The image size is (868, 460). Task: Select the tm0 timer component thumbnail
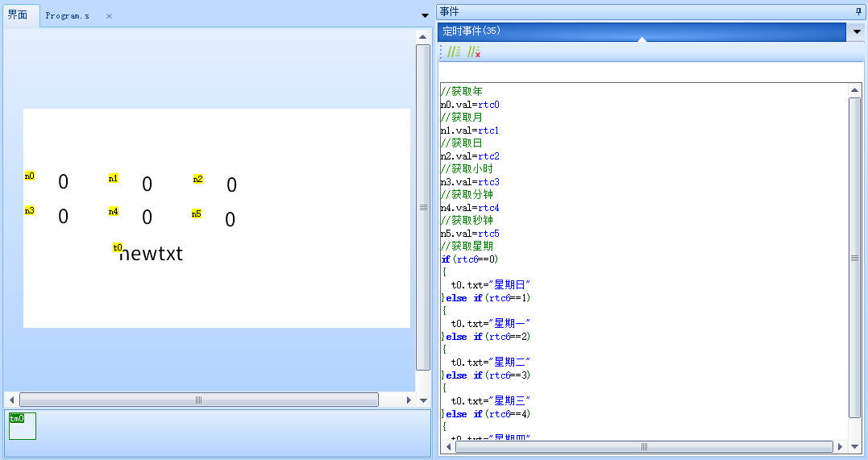coord(23,426)
